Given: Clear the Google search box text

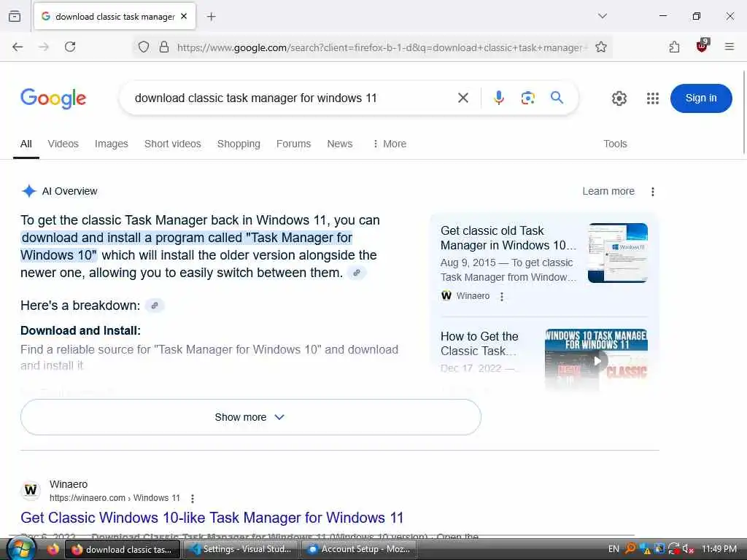Looking at the screenshot, I should click(463, 98).
